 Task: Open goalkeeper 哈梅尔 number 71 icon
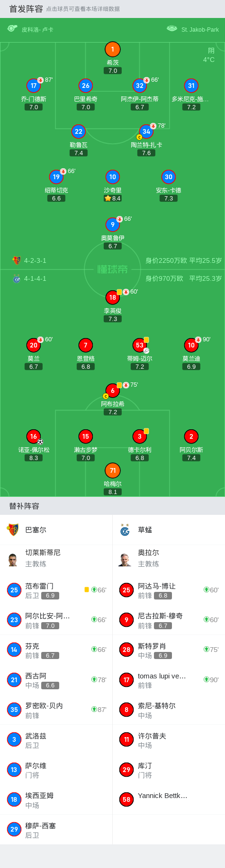[112, 470]
